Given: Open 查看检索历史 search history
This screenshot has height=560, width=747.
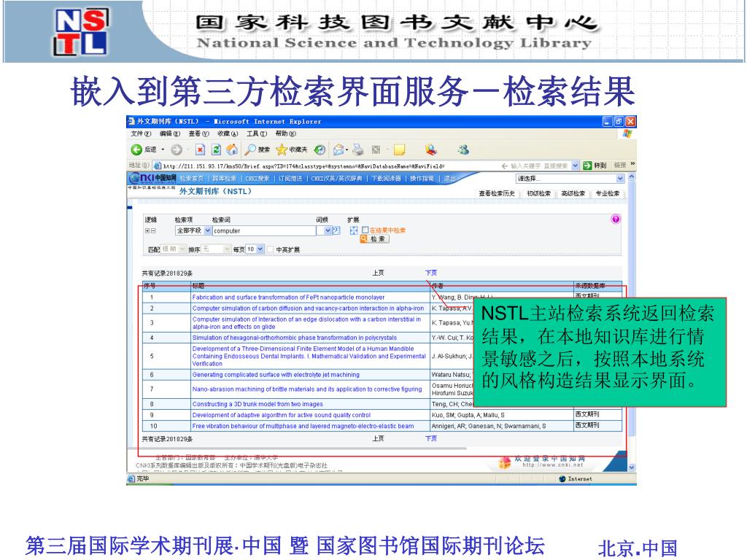Looking at the screenshot, I should (496, 193).
